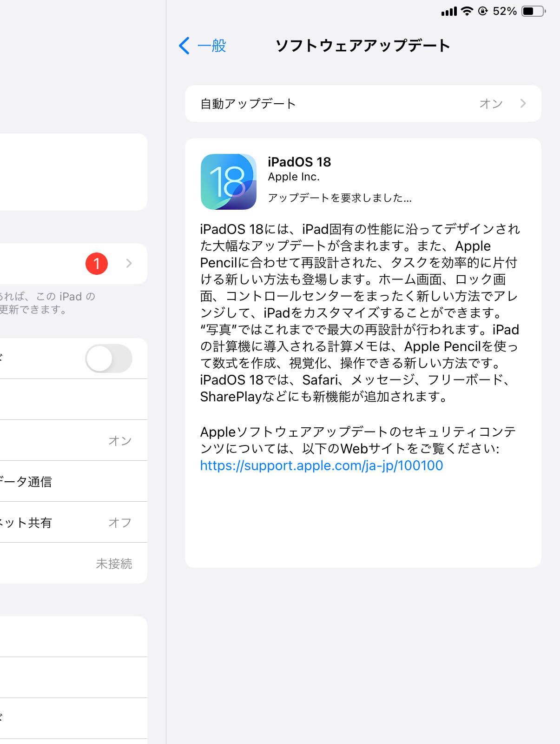Open ット共有 row showing オフ
560x744 pixels.
[73, 522]
